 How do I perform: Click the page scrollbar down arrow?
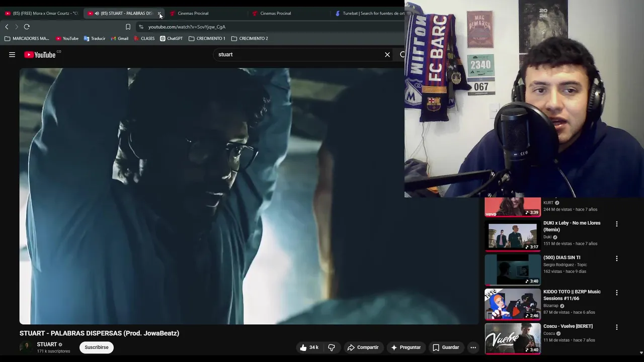pos(641,353)
